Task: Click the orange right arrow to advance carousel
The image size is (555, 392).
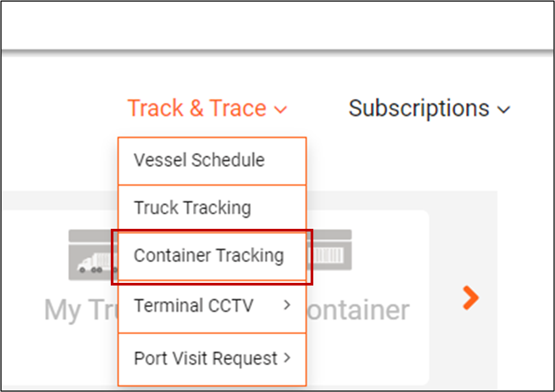Action: click(x=471, y=298)
